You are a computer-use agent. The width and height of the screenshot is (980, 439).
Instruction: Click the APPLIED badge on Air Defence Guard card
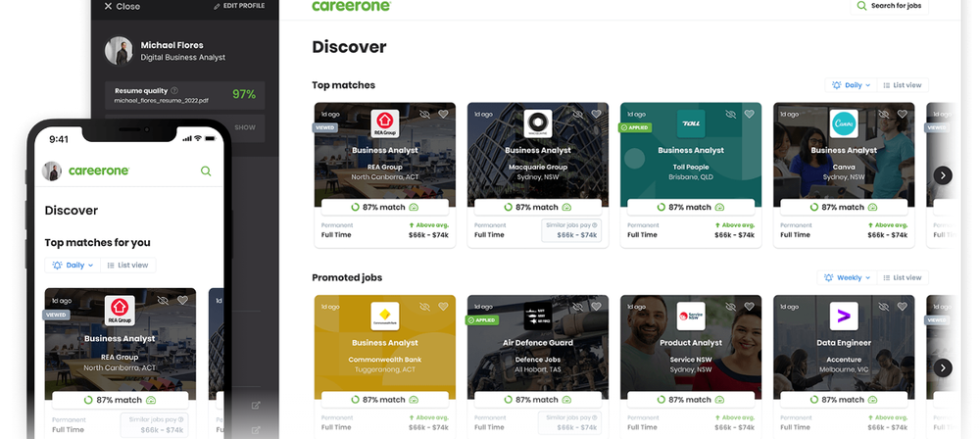[482, 320]
